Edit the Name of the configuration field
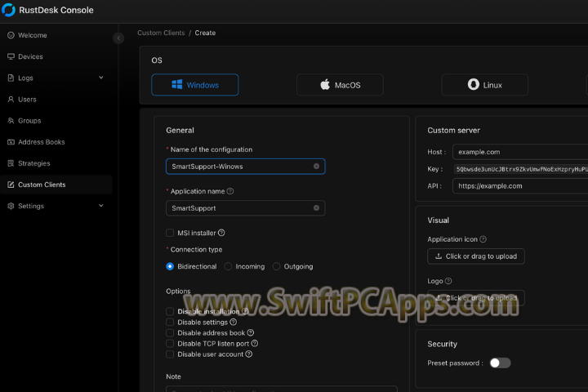Viewport: 588px width, 392px height. pyautogui.click(x=246, y=167)
